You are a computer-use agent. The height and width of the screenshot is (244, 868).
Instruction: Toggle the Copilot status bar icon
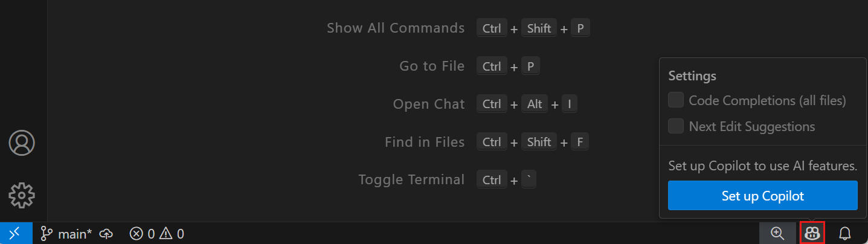point(812,233)
